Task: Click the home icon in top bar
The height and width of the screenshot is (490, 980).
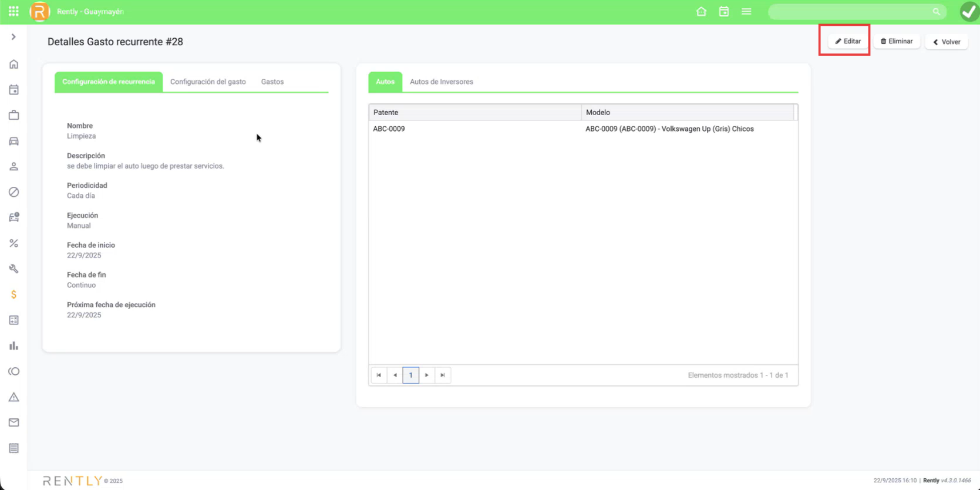Action: click(x=701, y=11)
